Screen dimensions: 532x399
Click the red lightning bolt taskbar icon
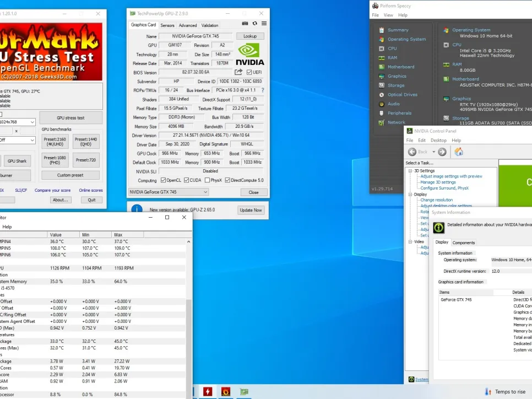[x=208, y=391]
